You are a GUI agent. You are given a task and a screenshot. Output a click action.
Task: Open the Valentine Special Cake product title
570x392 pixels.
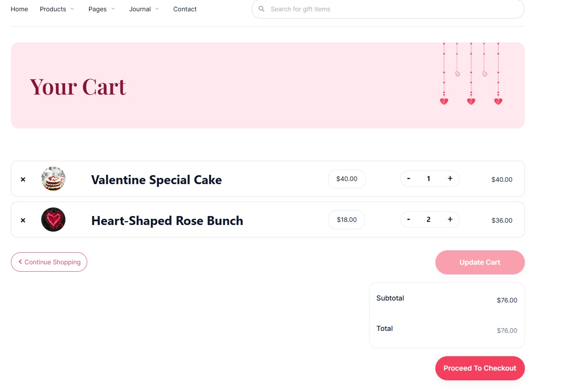pyautogui.click(x=157, y=180)
